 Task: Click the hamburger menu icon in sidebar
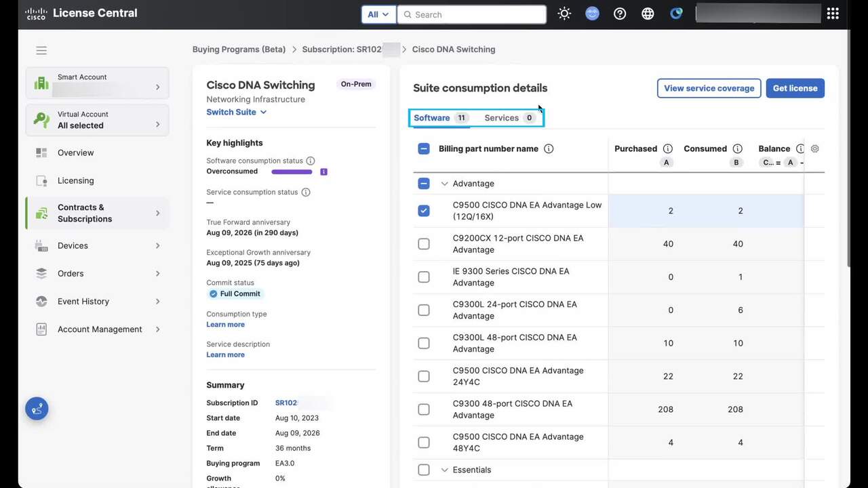(41, 50)
